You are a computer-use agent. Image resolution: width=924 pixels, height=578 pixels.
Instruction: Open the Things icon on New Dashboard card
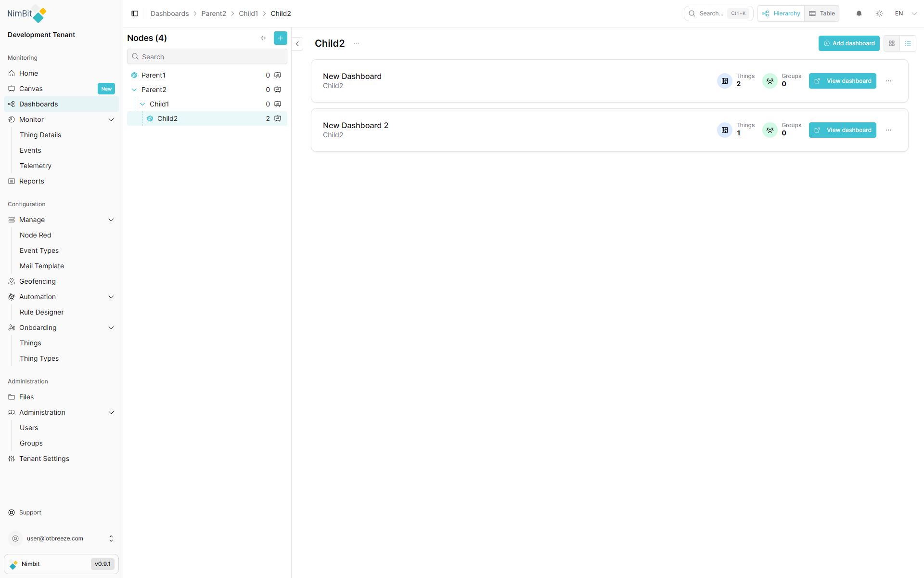[725, 81]
